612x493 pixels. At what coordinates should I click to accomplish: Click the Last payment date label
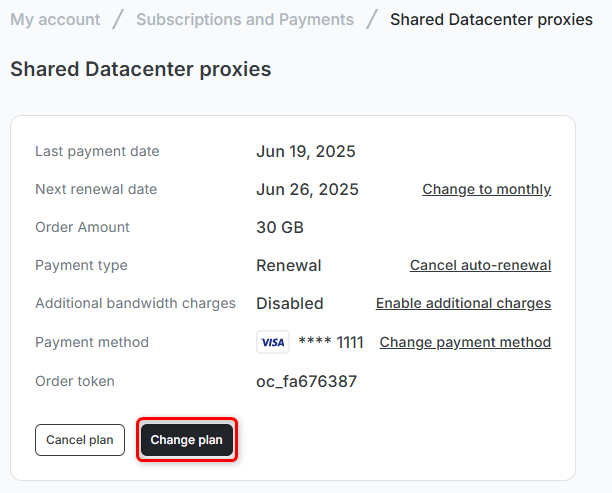pyautogui.click(x=97, y=152)
